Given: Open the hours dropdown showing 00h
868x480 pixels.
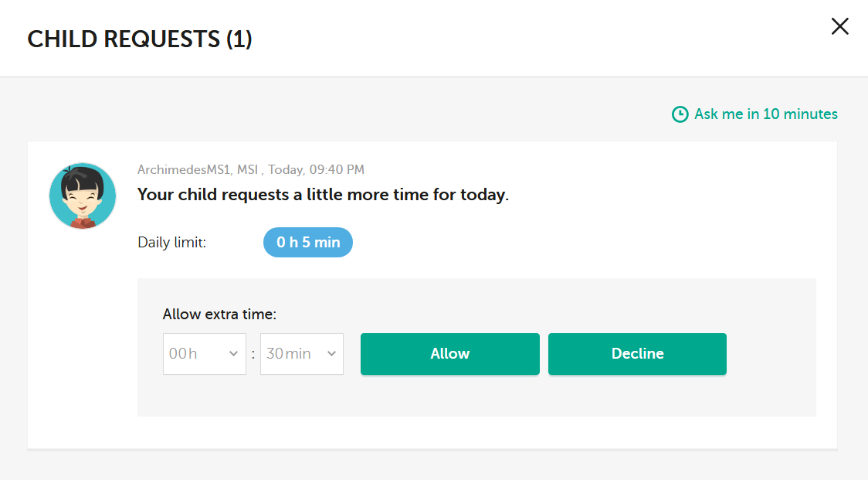Looking at the screenshot, I should (x=204, y=354).
